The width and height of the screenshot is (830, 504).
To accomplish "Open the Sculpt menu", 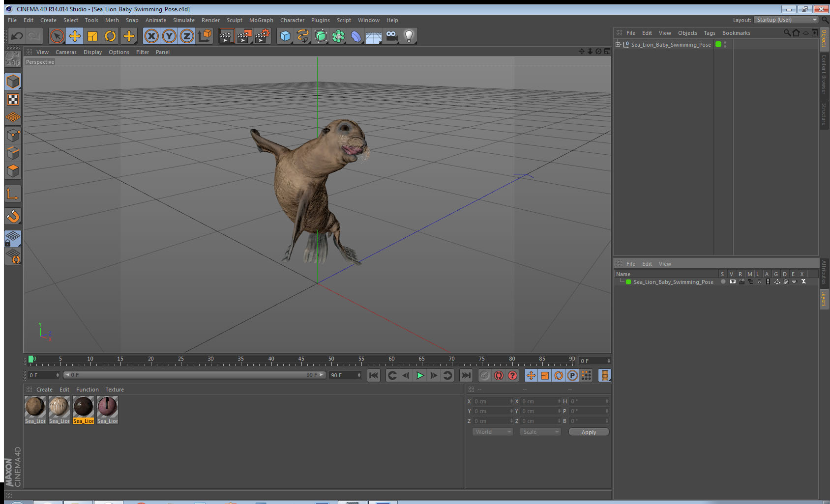I will coord(235,20).
